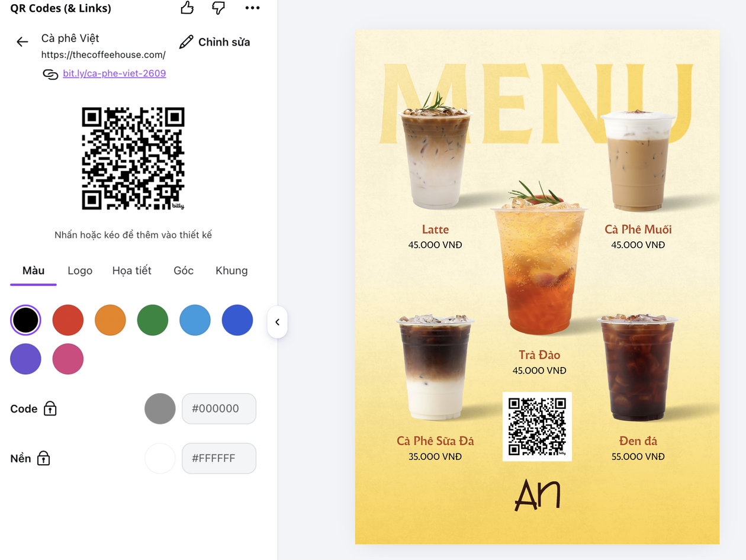Viewport: 746px width, 560px height.
Task: Click the QR Codes (& Links) panel title
Action: (x=60, y=8)
